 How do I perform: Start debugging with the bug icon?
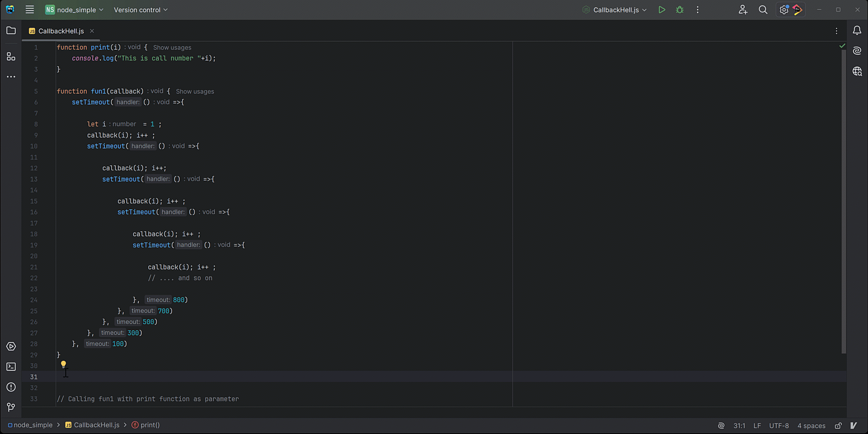pyautogui.click(x=680, y=10)
